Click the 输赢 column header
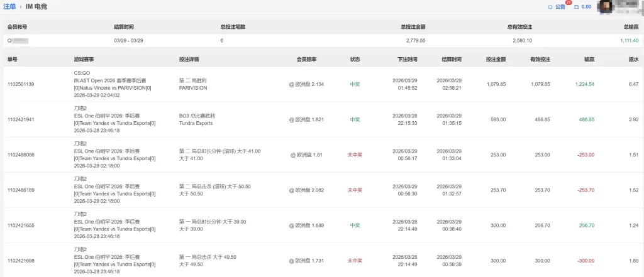The width and height of the screenshot is (644, 277). pyautogui.click(x=589, y=59)
